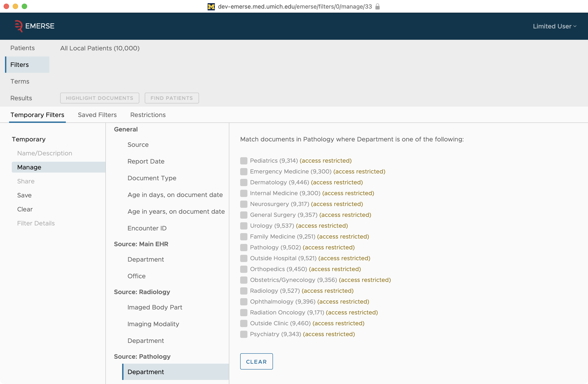Screen dimensions: 588x384
Task: Select the Encounter ID filter
Action: pos(147,229)
